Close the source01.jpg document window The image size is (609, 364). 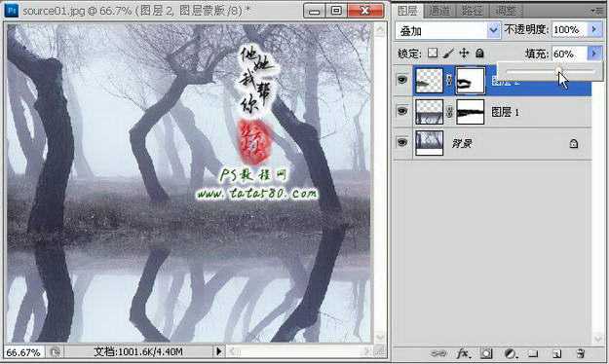tap(365, 11)
